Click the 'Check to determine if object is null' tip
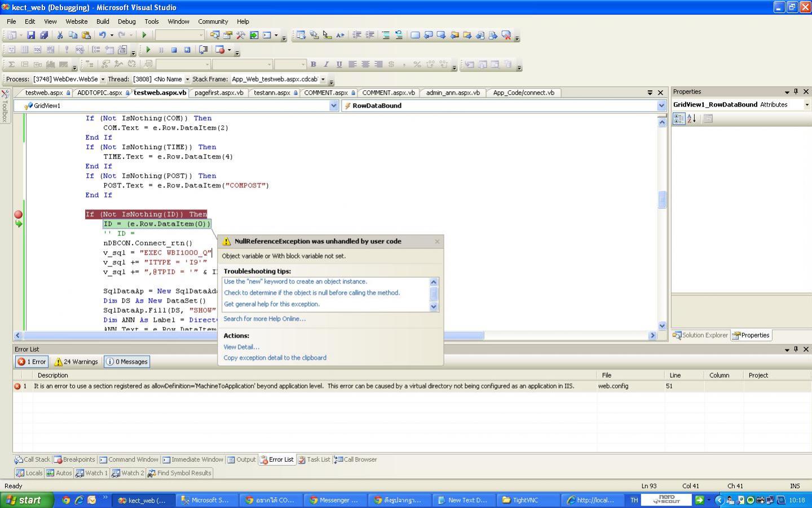 (x=312, y=293)
